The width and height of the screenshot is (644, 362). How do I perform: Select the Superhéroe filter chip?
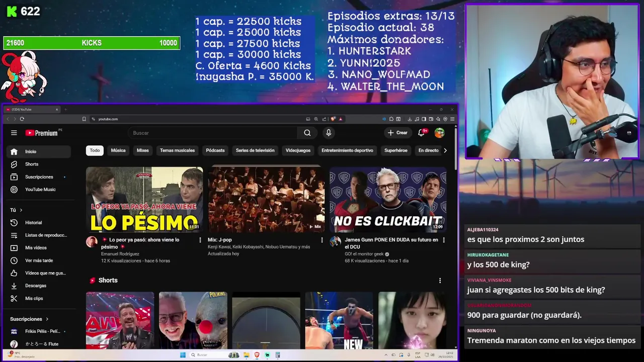tap(396, 150)
